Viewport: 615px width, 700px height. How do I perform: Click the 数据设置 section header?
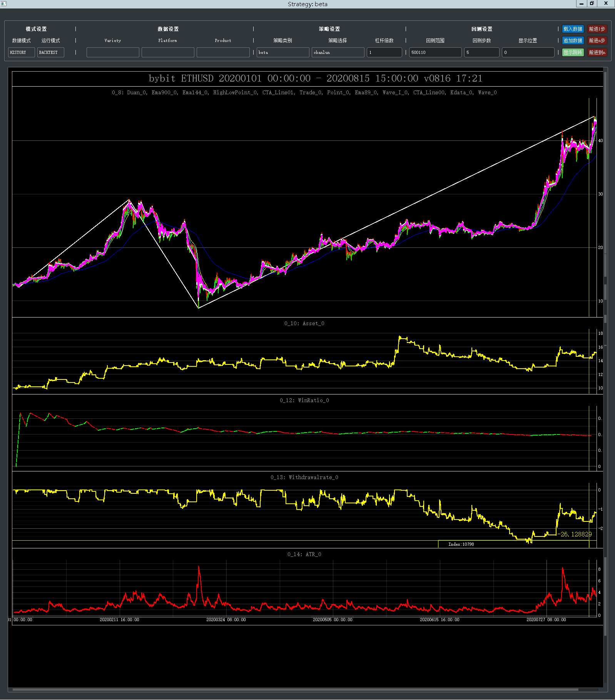pos(168,29)
